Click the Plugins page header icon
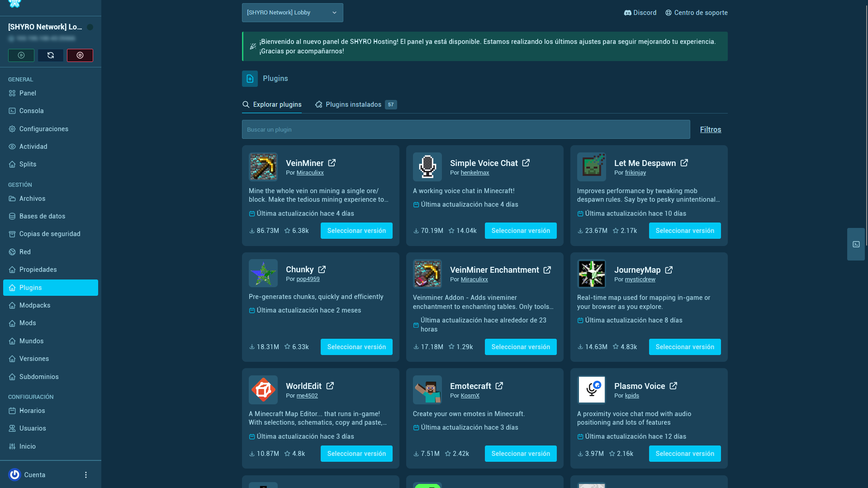 (x=250, y=79)
